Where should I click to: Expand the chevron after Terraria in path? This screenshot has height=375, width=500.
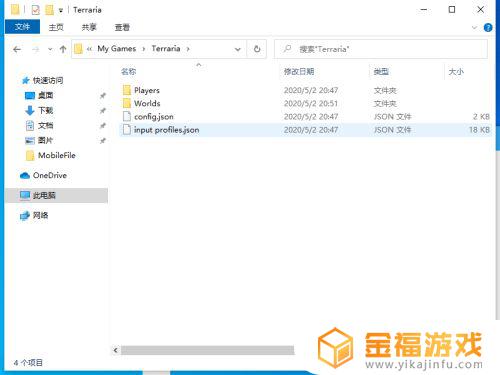coord(188,49)
